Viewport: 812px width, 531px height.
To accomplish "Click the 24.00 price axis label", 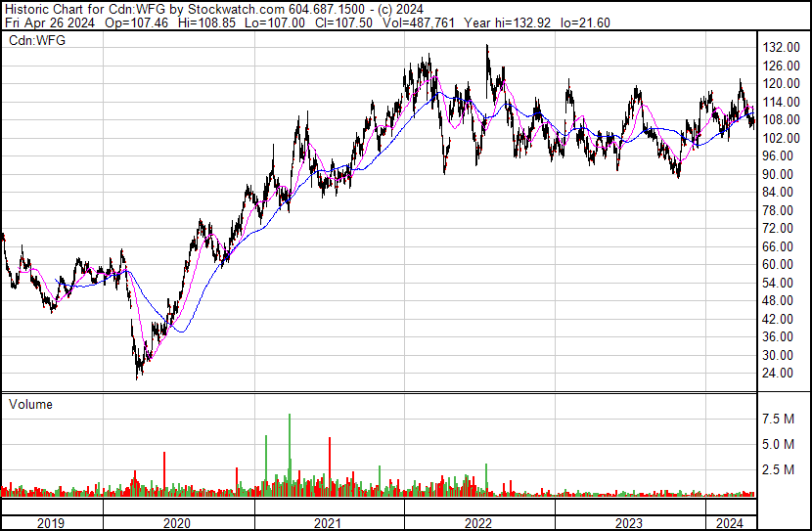I will (x=780, y=374).
